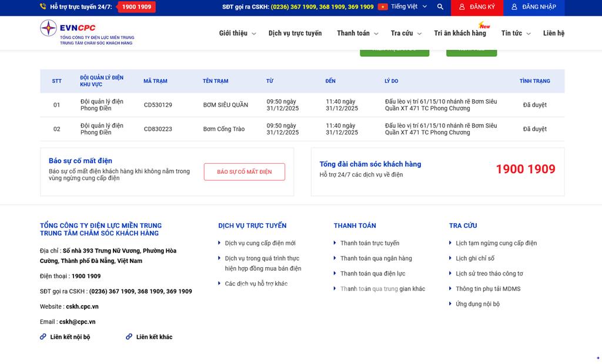602x364 pixels.
Task: Click the link icon beside Liên kết khác
Action: point(129,337)
